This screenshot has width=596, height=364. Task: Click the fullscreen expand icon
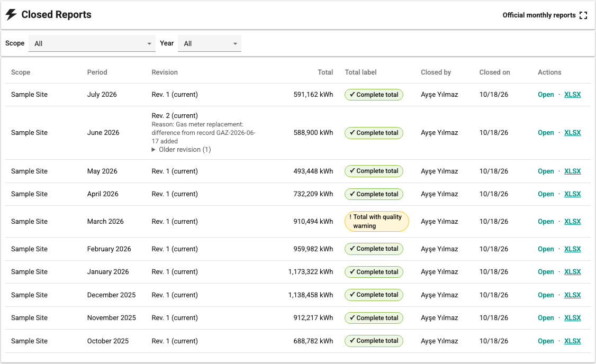click(x=583, y=15)
